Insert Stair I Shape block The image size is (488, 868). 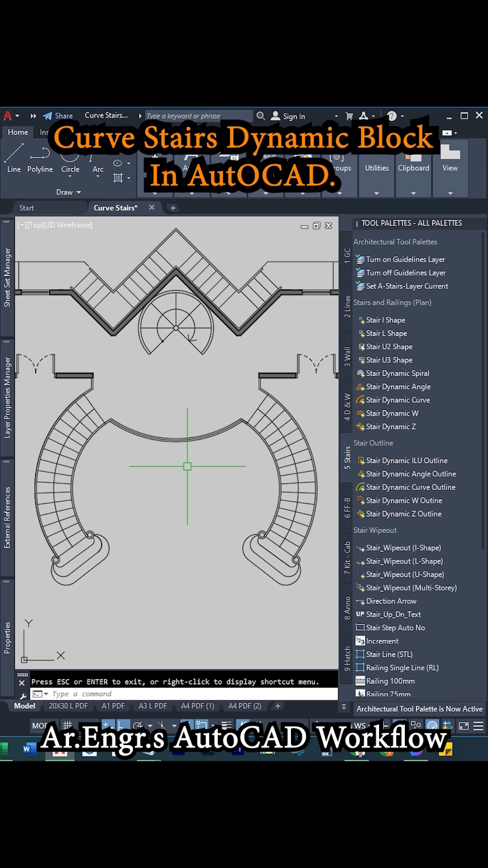pyautogui.click(x=382, y=320)
